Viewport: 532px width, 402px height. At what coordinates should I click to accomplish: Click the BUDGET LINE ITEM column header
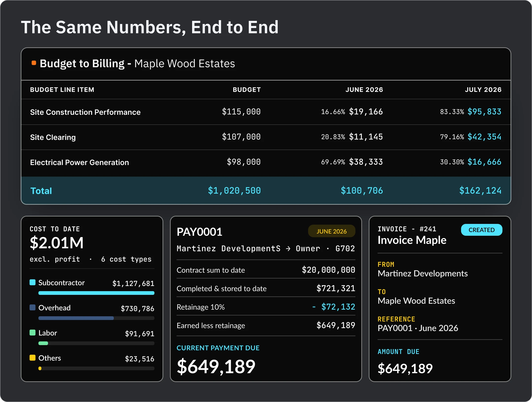(x=62, y=90)
